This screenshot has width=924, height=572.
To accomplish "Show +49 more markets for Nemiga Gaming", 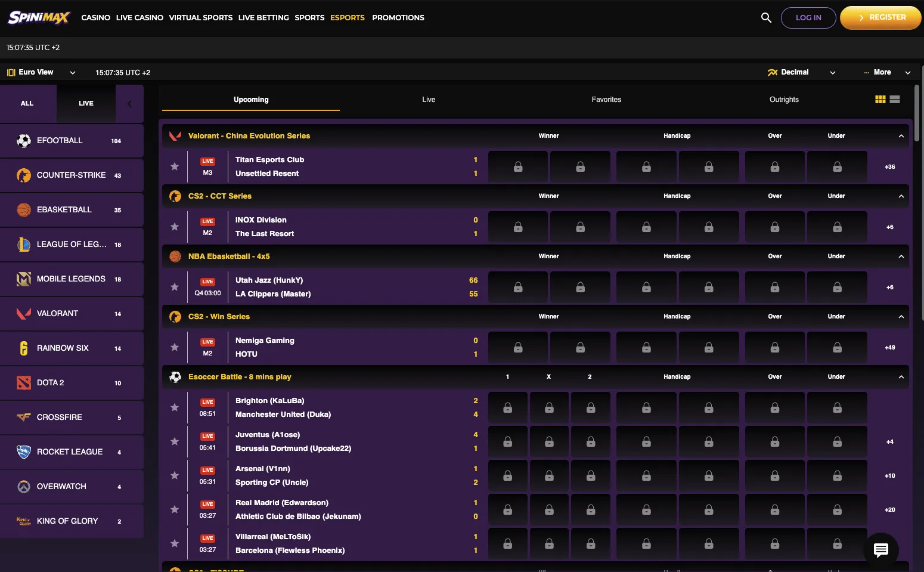I will tap(889, 348).
